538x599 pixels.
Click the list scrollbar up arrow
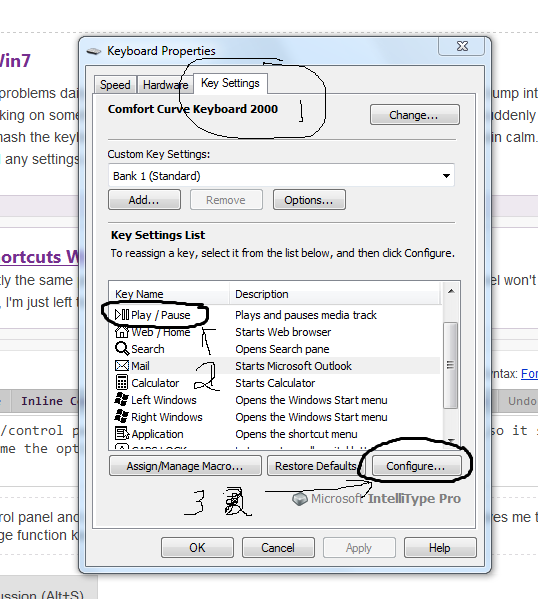[x=451, y=291]
